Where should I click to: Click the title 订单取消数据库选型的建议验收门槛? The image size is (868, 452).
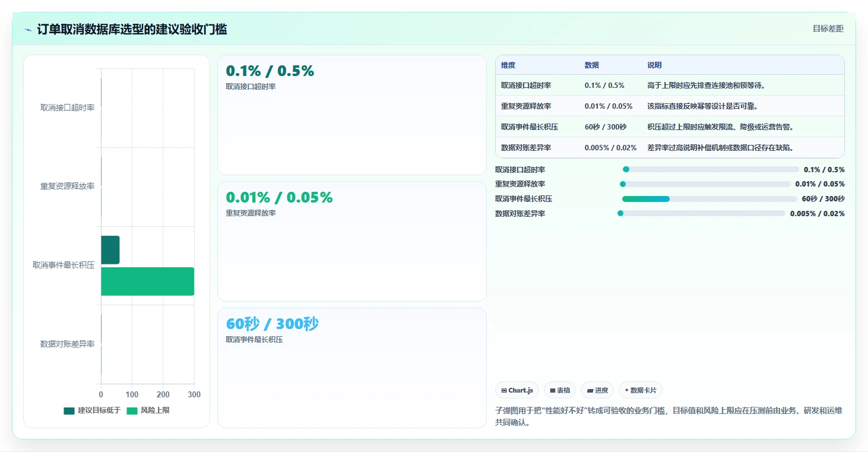tap(132, 29)
